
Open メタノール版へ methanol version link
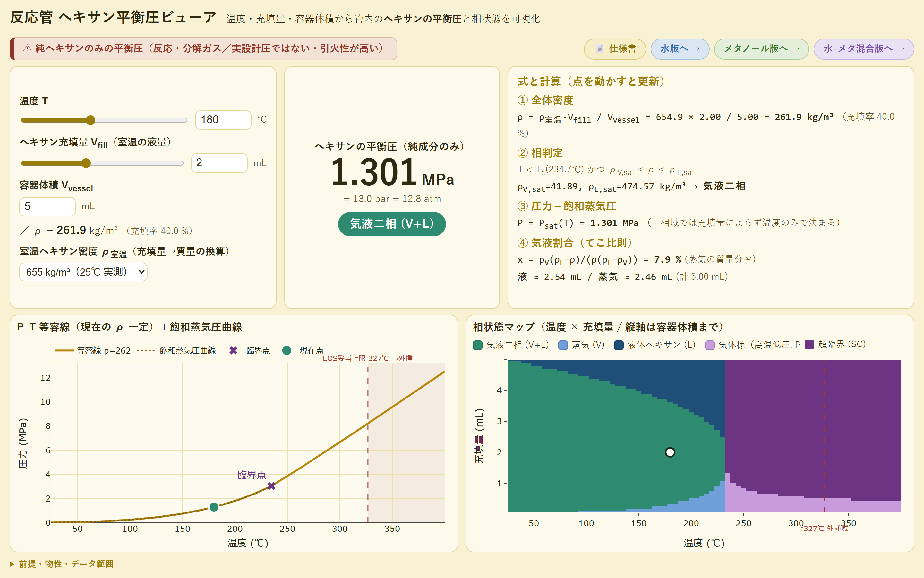pos(761,49)
